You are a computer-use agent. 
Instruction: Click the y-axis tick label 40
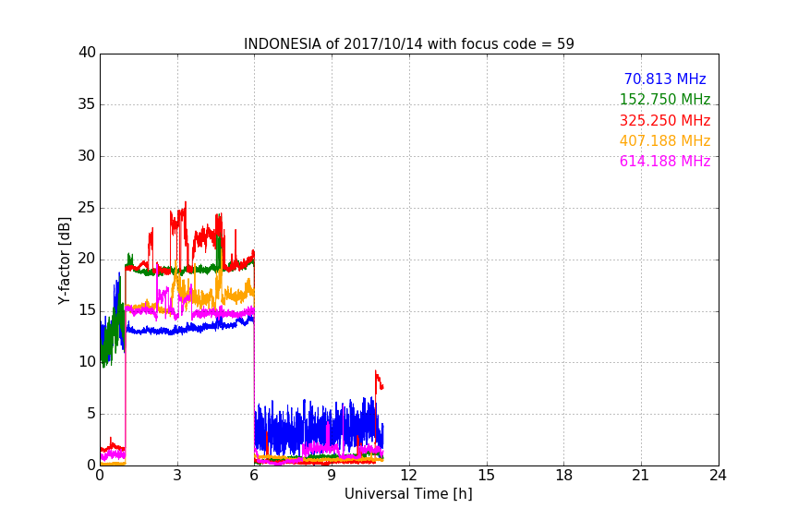[87, 53]
